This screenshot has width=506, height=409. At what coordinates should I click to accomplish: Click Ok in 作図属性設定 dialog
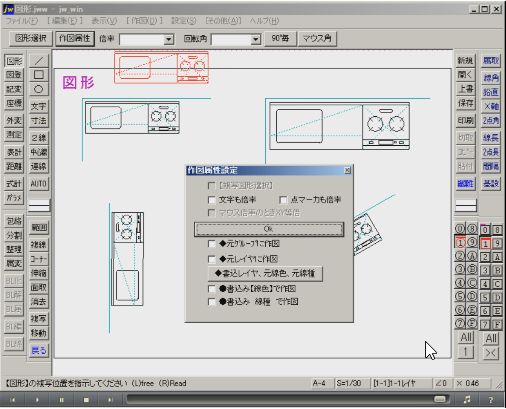point(269,229)
